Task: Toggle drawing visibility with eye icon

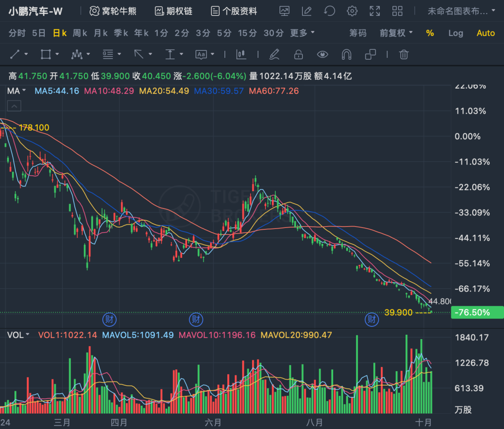Action: [322, 55]
